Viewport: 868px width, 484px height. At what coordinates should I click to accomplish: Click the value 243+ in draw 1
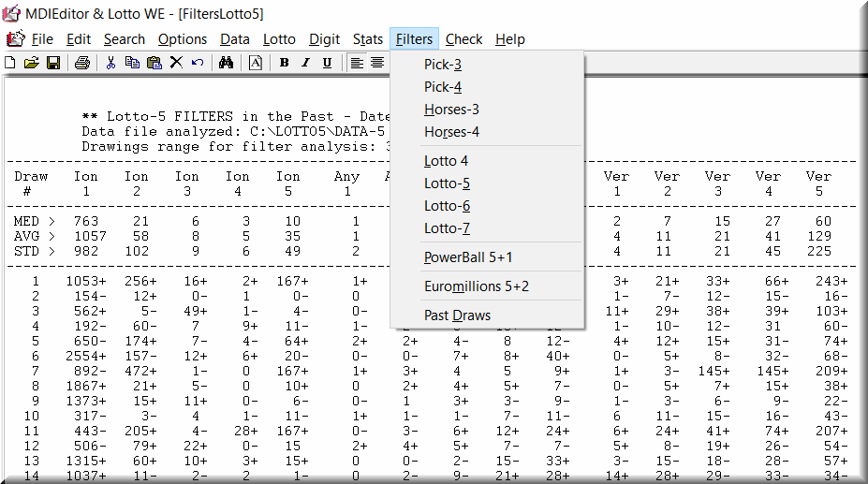click(831, 281)
